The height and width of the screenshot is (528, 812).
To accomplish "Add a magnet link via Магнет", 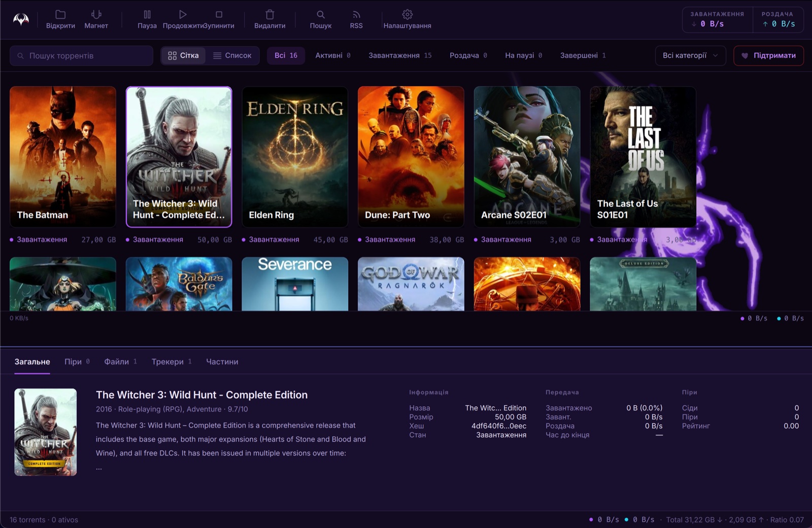I will (96, 19).
